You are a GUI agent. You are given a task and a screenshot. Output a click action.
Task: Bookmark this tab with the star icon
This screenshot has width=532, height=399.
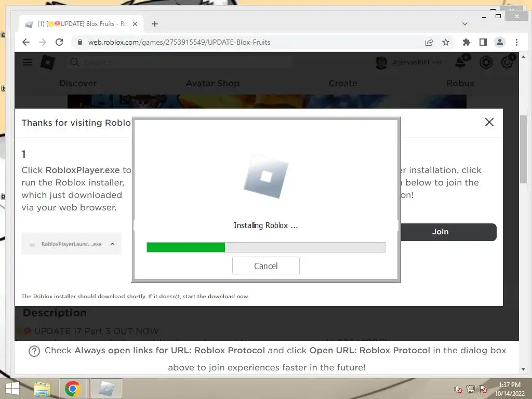(446, 42)
